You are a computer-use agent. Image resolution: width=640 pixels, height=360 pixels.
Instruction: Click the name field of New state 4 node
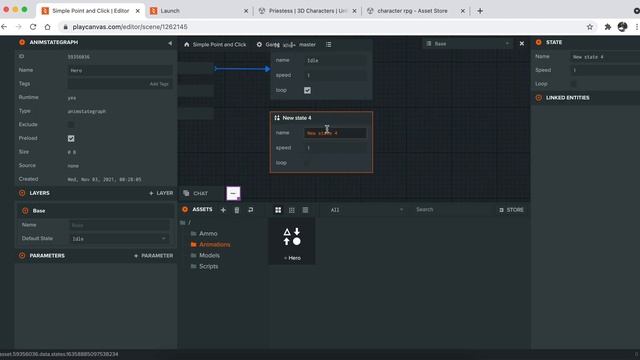(x=335, y=133)
